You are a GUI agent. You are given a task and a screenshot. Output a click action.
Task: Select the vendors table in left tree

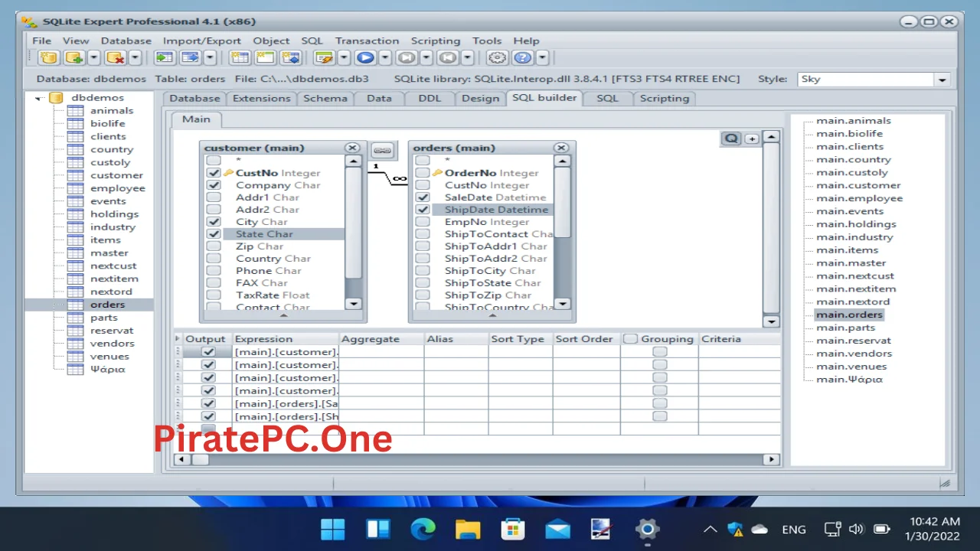(112, 343)
